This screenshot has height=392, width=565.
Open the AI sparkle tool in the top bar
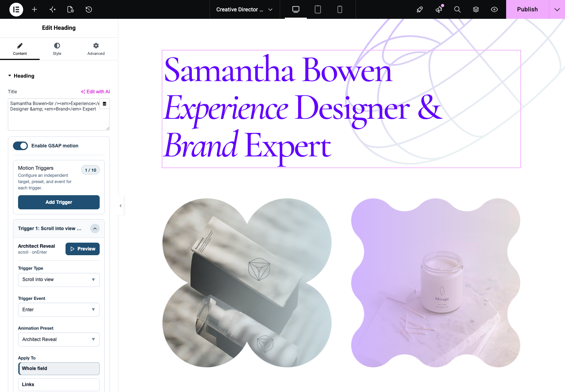[53, 9]
